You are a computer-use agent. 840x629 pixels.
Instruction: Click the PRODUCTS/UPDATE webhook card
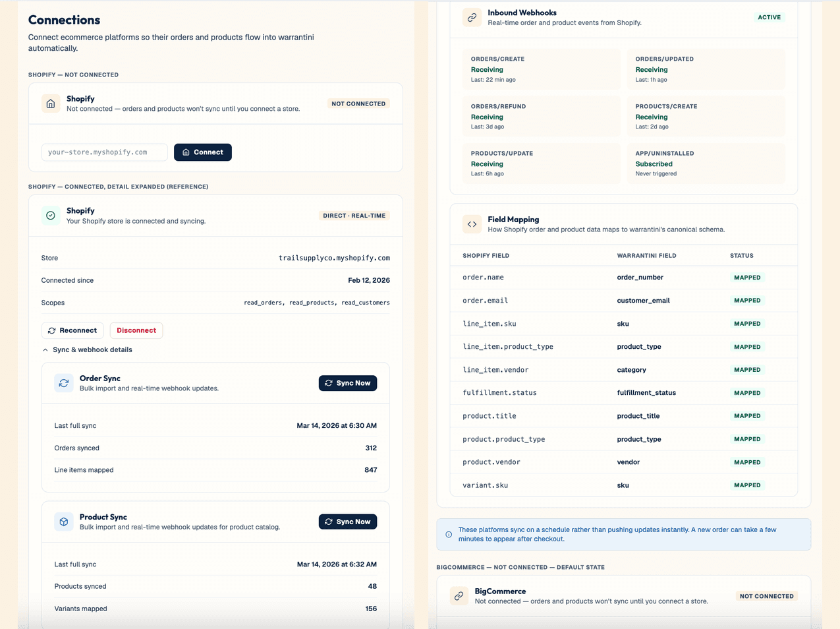pos(542,164)
